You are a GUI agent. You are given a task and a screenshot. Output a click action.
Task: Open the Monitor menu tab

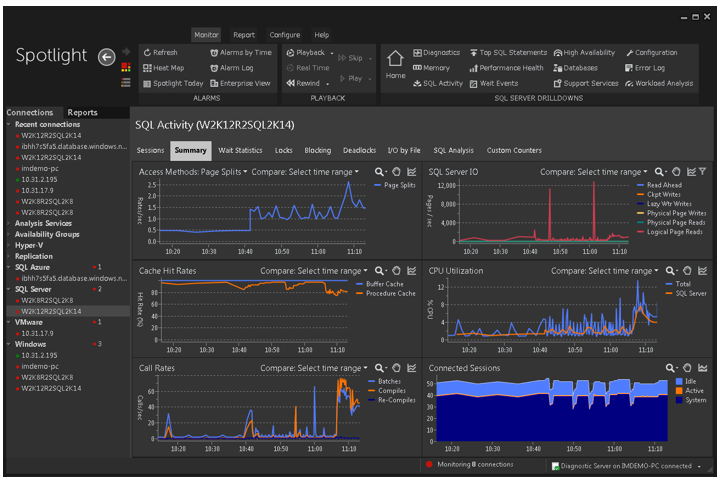point(206,35)
